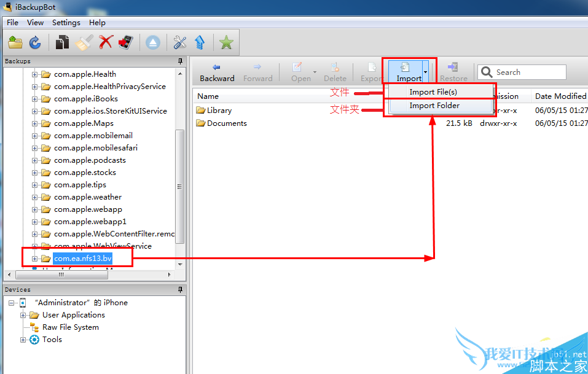Click the Export toolbar button
Image resolution: width=588 pixels, height=374 pixels.
tap(371, 72)
